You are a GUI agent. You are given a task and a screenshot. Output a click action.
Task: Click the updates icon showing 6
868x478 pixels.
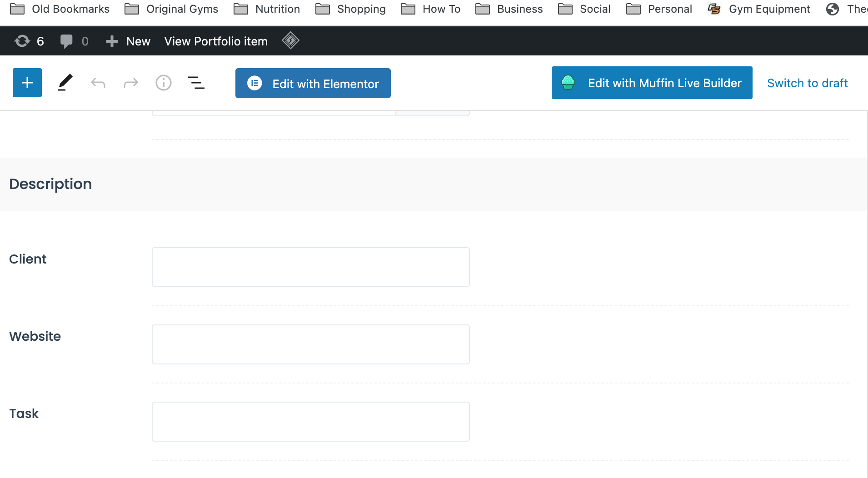(29, 41)
